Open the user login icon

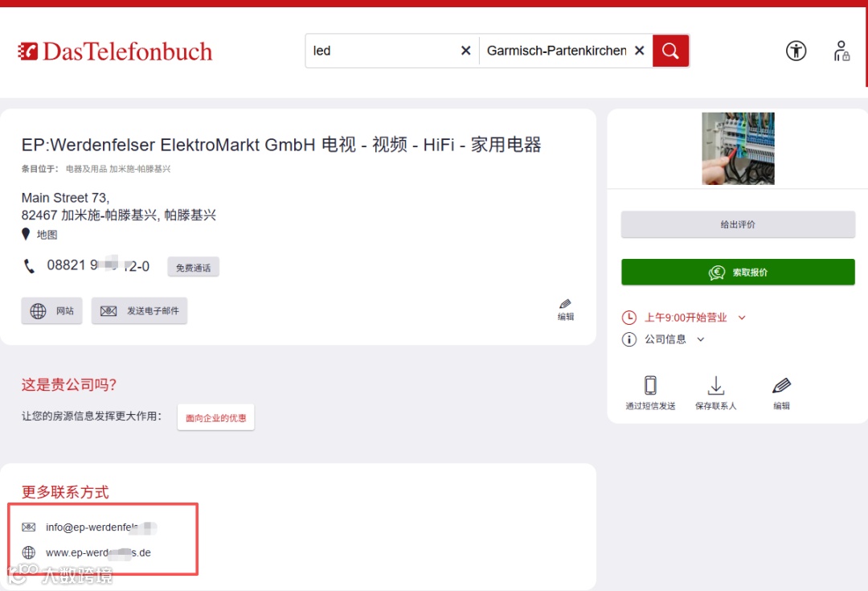pyautogui.click(x=841, y=51)
